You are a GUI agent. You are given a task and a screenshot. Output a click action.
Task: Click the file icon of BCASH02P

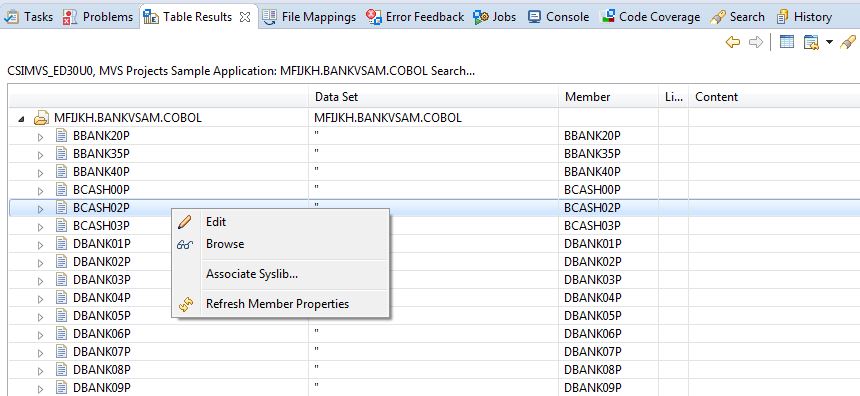[x=62, y=207]
